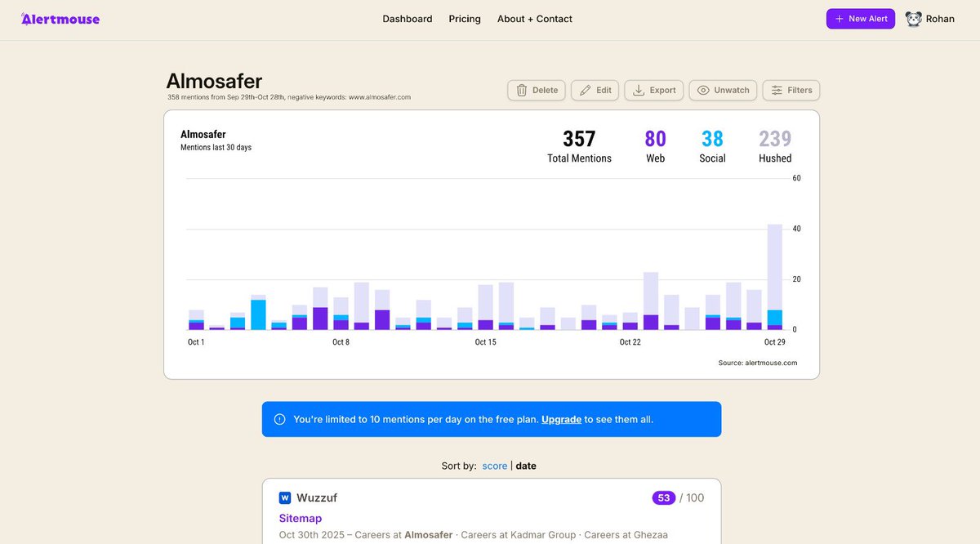The height and width of the screenshot is (544, 980).
Task: Click the Oct 1 axis label
Action: point(196,342)
